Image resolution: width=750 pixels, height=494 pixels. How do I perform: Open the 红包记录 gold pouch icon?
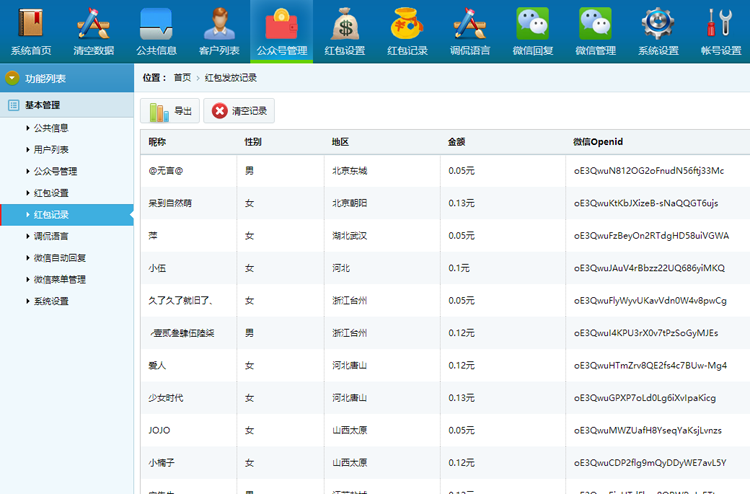pos(407,23)
